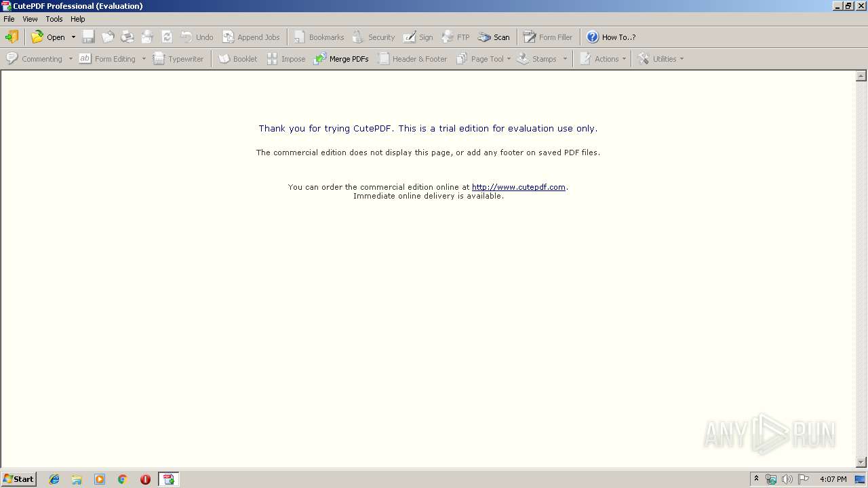
Task: Click the Undo button
Action: (x=197, y=37)
